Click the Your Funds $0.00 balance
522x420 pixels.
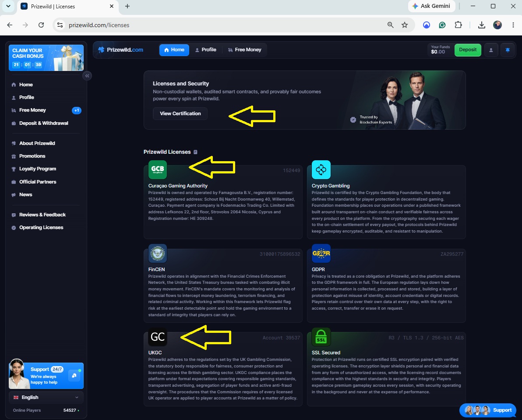point(440,50)
